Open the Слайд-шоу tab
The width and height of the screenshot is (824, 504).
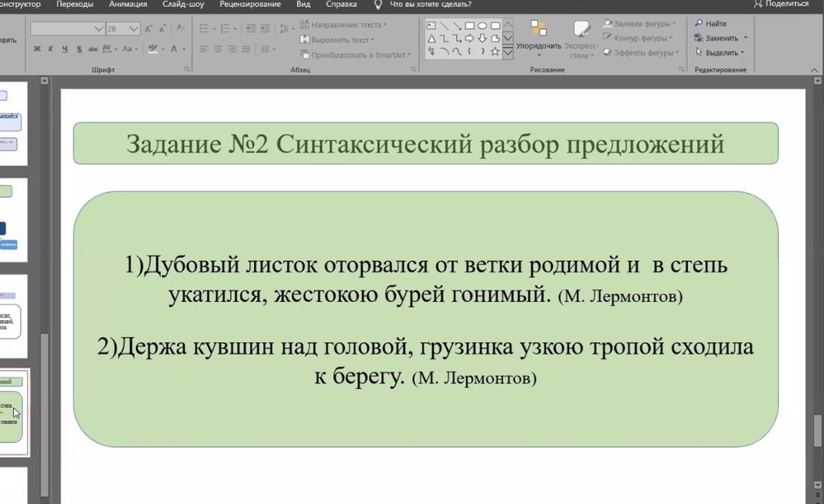tap(183, 4)
